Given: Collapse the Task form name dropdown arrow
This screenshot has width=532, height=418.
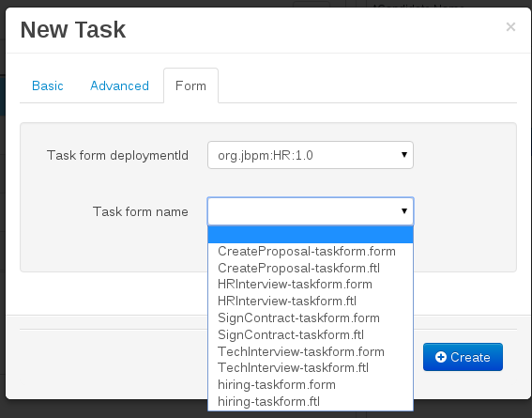Looking at the screenshot, I should point(404,211).
